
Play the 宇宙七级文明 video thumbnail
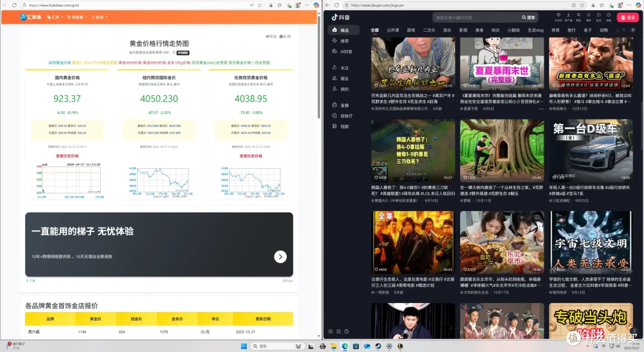(x=590, y=242)
